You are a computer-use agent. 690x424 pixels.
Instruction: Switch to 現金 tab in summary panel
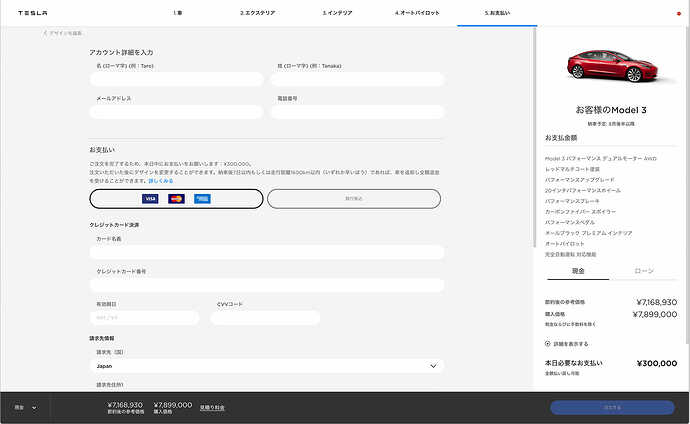(578, 271)
